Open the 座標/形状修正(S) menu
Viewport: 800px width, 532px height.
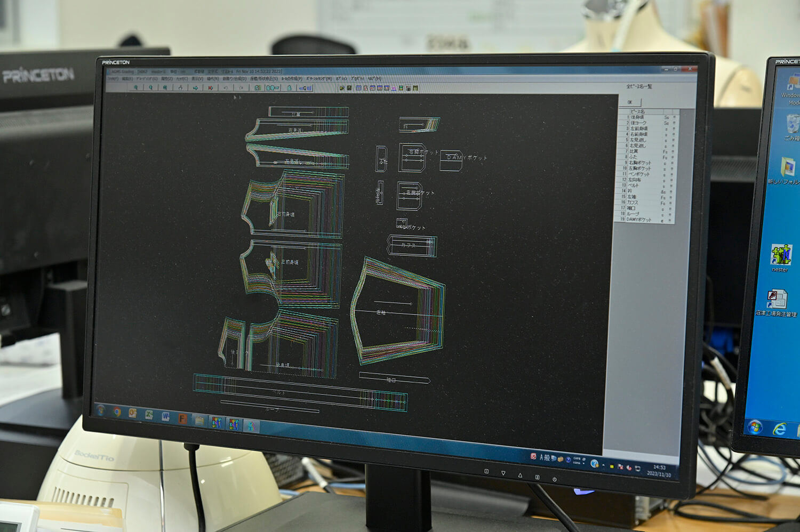[264, 78]
